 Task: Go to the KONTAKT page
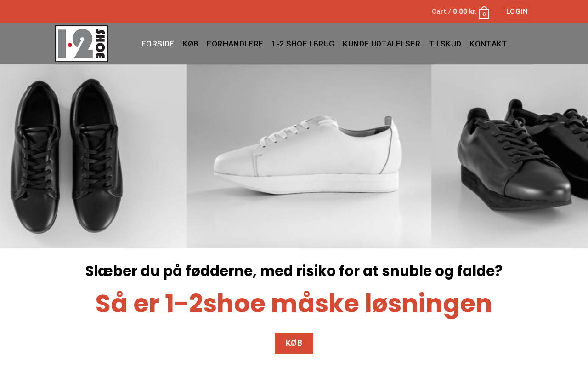(488, 44)
